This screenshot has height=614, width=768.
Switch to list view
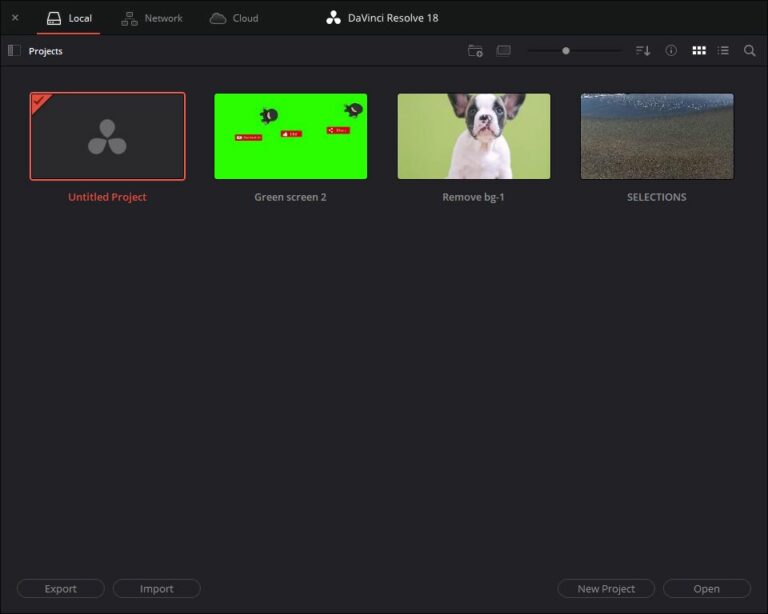pos(723,50)
